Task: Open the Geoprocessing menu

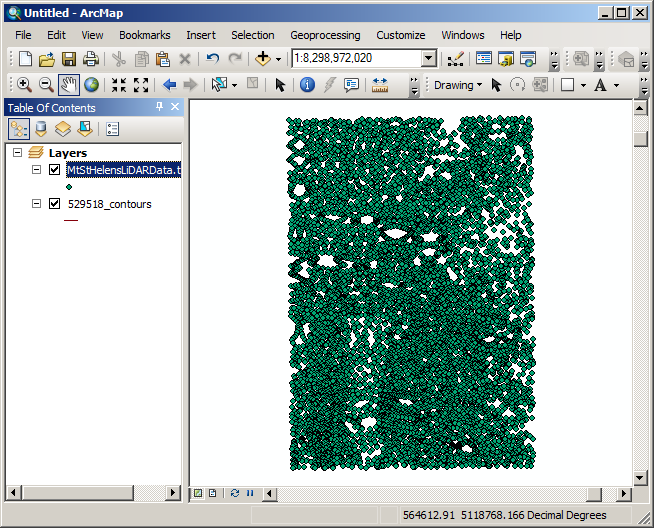Action: [x=325, y=35]
